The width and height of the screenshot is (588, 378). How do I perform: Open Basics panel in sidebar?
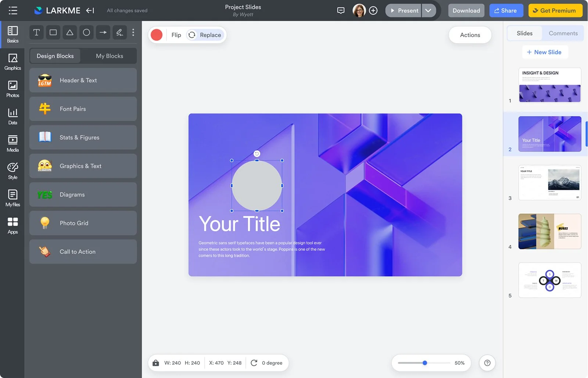tap(12, 35)
